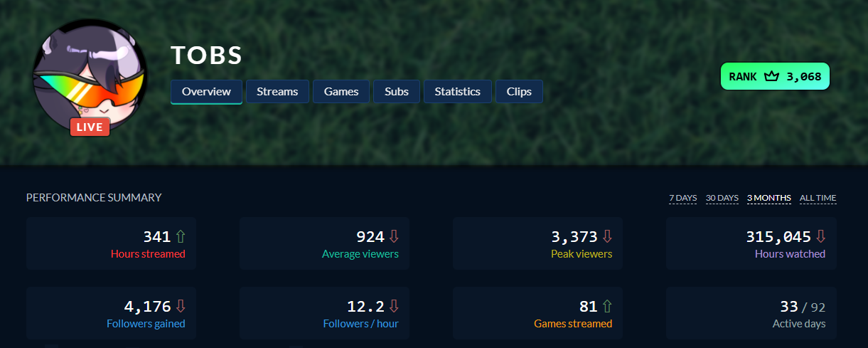This screenshot has height=348, width=868.
Task: Switch to the Streams tab
Action: pyautogui.click(x=277, y=92)
